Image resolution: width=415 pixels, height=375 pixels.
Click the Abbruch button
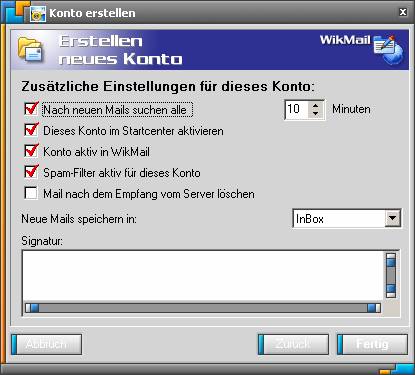pyautogui.click(x=47, y=344)
